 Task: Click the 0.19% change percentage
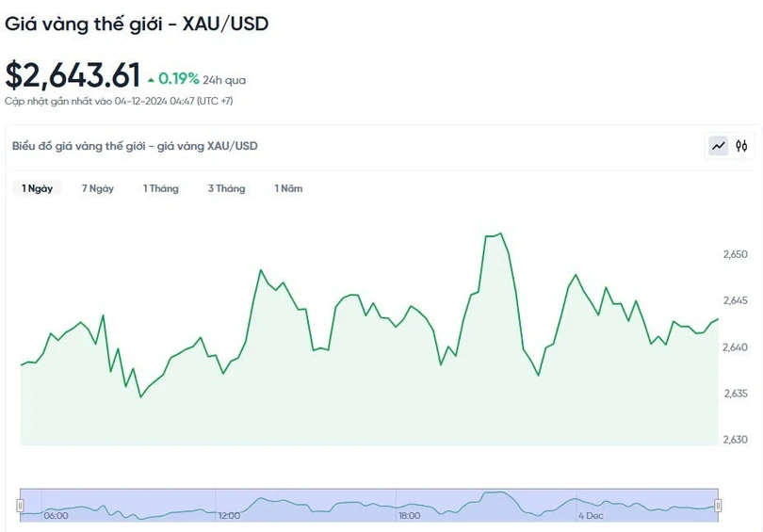179,79
